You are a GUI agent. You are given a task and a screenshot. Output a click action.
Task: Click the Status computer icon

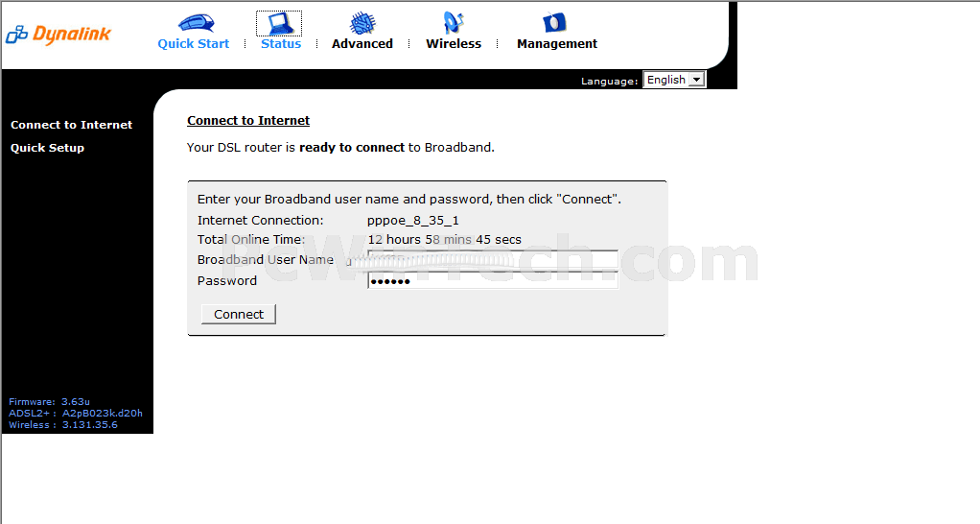pyautogui.click(x=279, y=23)
